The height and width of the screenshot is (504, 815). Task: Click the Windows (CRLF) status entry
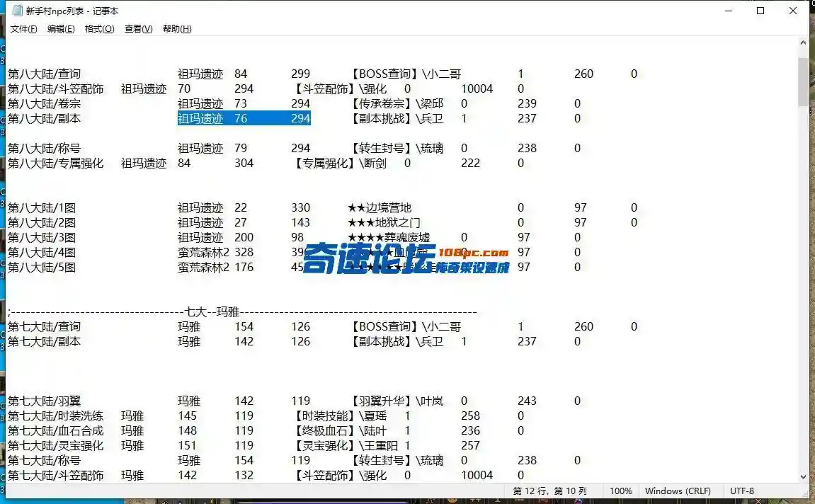pos(678,491)
